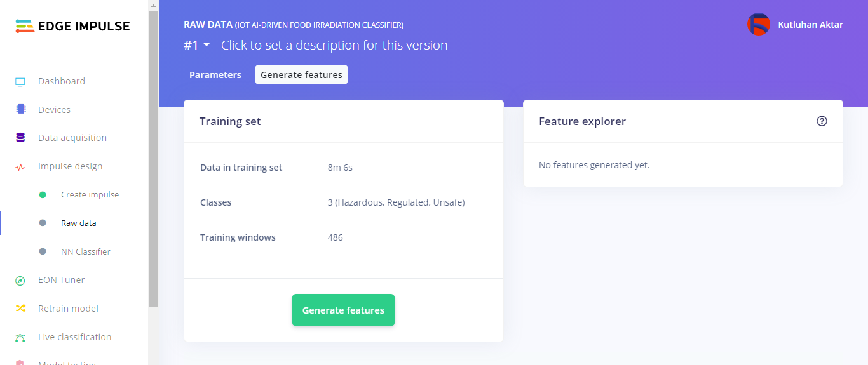Click the Devices chip icon
This screenshot has width=868, height=365.
[x=20, y=109]
